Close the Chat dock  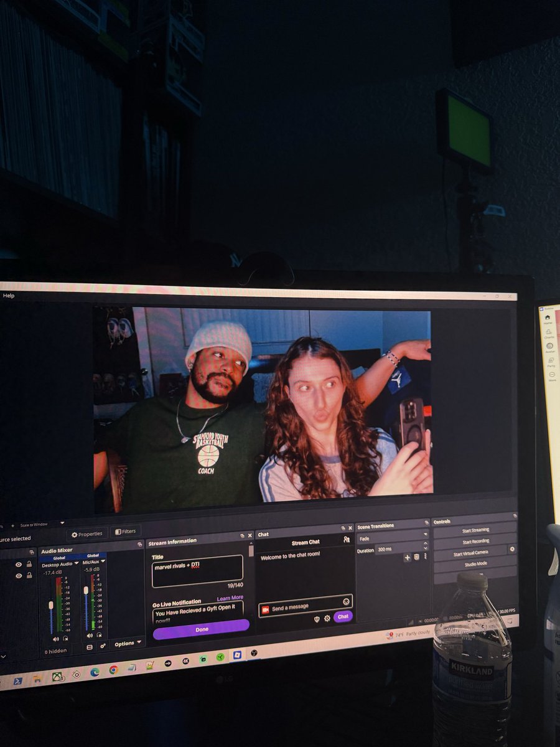(x=350, y=528)
